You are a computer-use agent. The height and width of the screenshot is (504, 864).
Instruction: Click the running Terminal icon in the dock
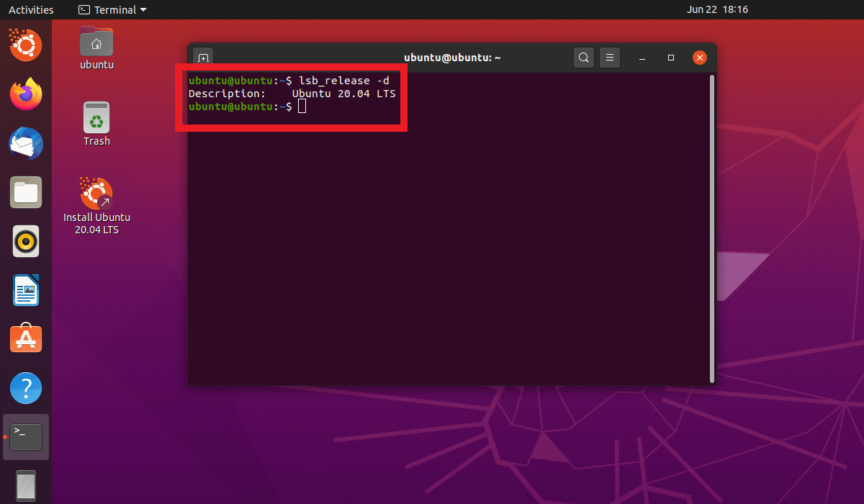[26, 436]
